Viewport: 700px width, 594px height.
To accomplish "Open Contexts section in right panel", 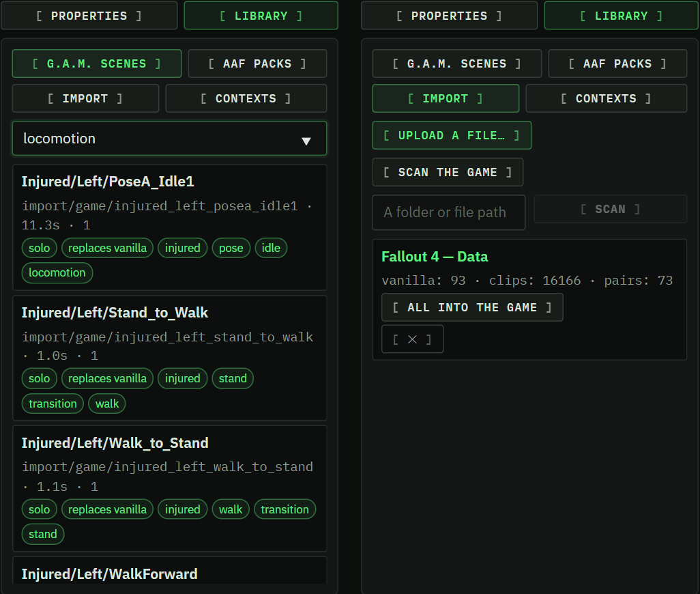I will (607, 98).
